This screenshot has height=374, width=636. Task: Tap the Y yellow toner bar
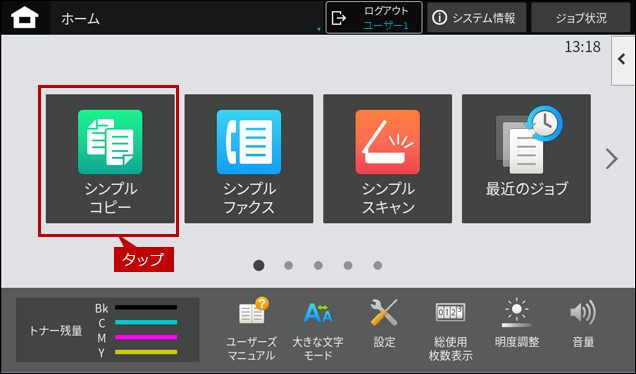(x=146, y=352)
